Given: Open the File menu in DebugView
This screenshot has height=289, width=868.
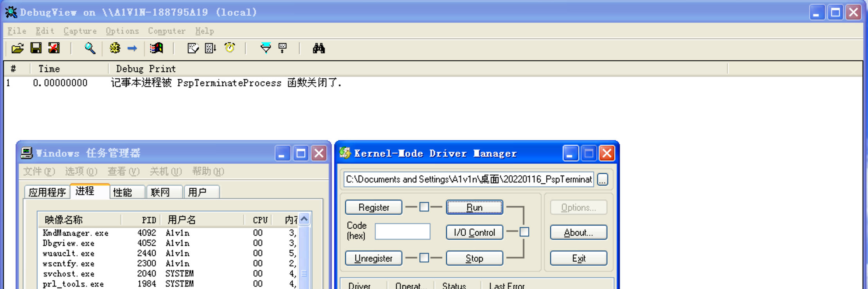Looking at the screenshot, I should [x=17, y=31].
